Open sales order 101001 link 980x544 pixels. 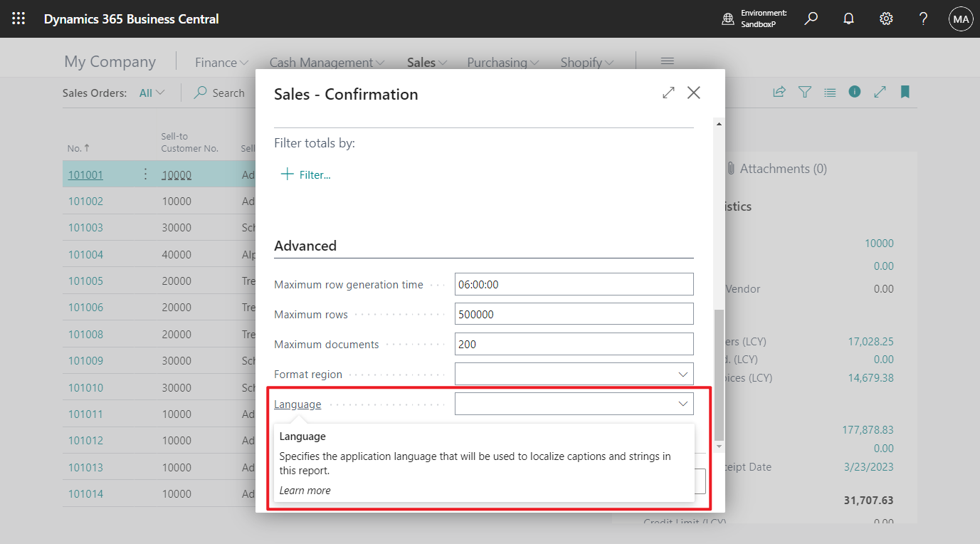(x=85, y=174)
